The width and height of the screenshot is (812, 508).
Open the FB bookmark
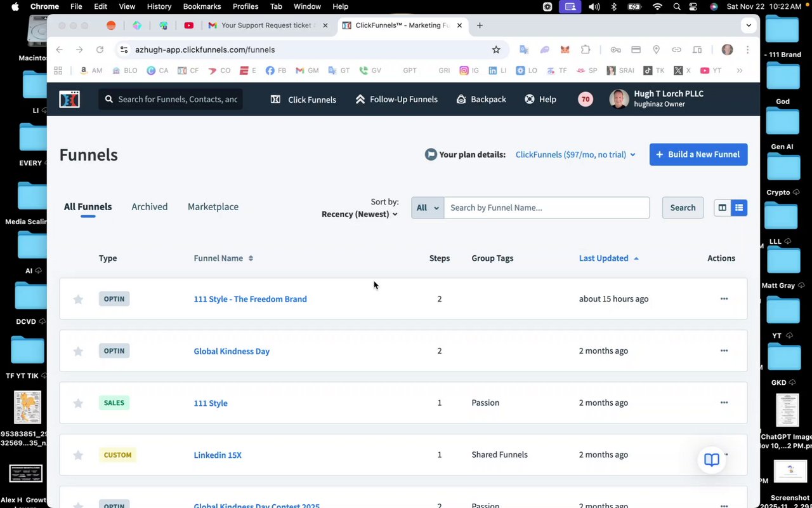[x=276, y=70]
